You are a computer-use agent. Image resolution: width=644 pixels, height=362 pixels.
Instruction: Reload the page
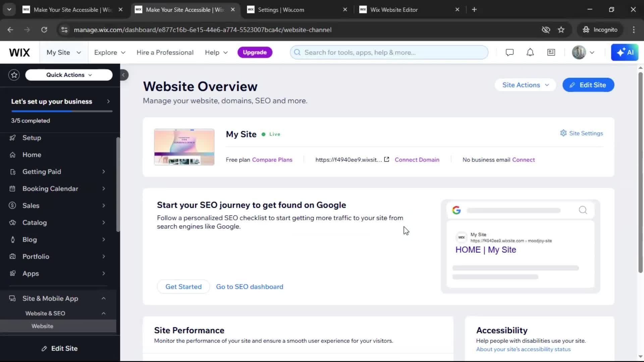tap(44, 30)
